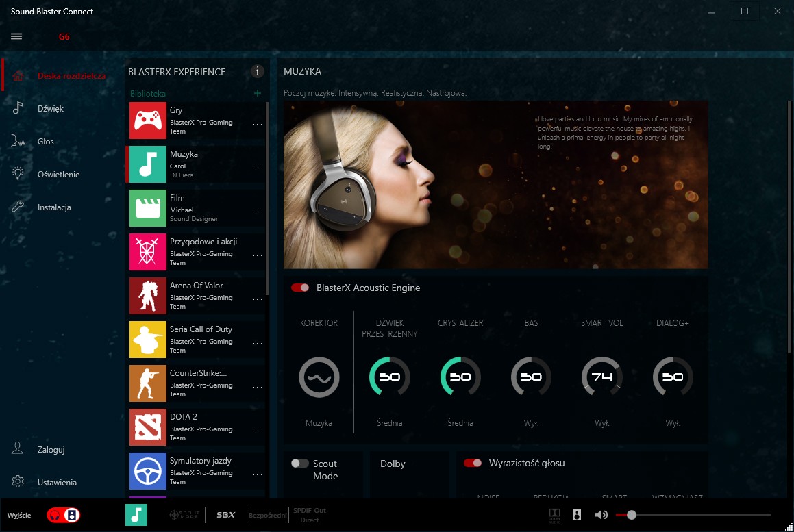The width and height of the screenshot is (794, 532).
Task: Toggle BlasterX Acoustic Engine switch
Action: click(x=300, y=288)
